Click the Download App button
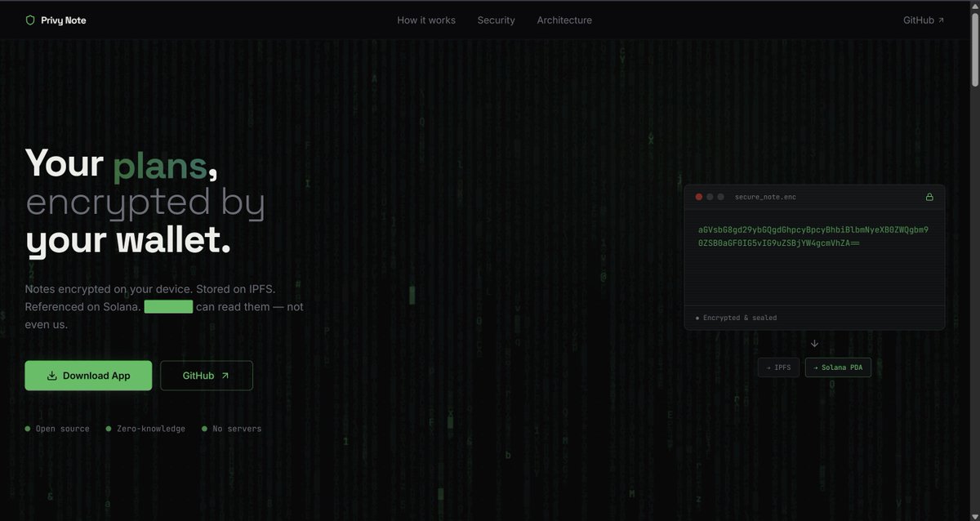This screenshot has width=980, height=521. click(x=88, y=376)
